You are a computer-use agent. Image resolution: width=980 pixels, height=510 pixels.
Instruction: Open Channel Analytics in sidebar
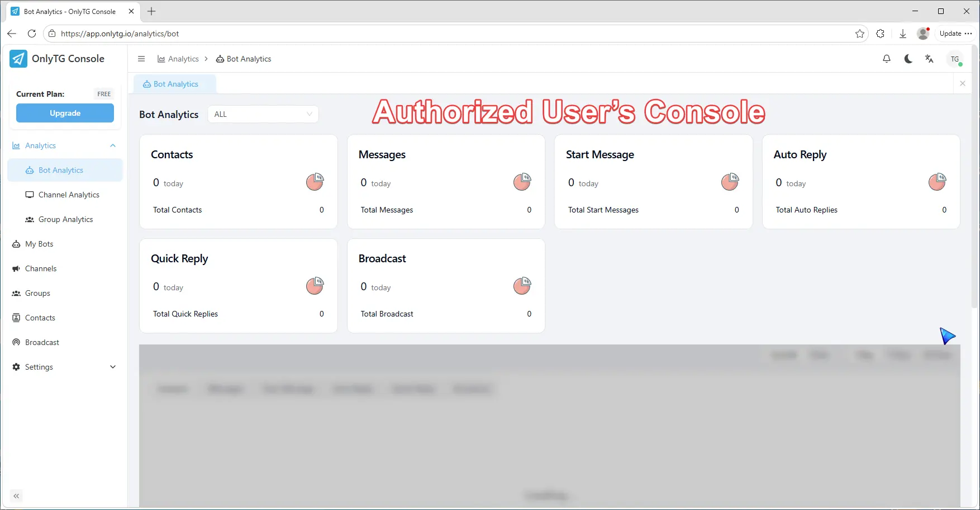coord(69,195)
